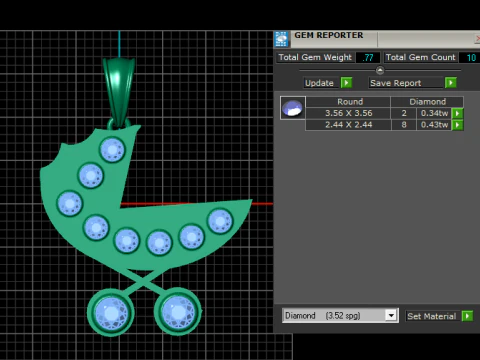The width and height of the screenshot is (480, 360).
Task: Click the Set Material button
Action: (431, 316)
